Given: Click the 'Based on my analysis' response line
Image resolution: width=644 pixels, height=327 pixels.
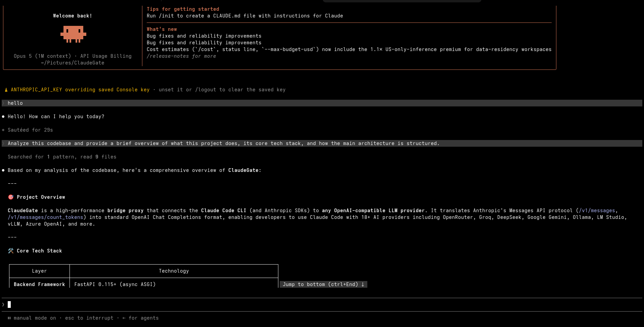Looking at the screenshot, I should coord(134,170).
